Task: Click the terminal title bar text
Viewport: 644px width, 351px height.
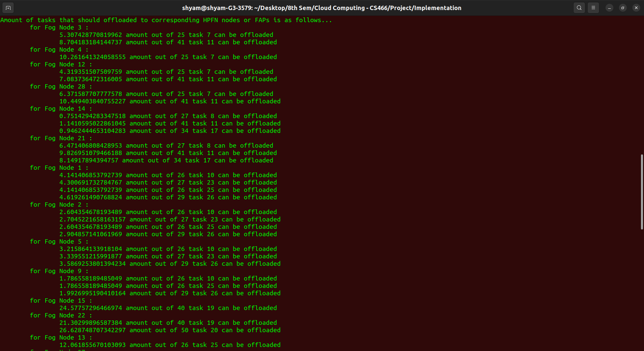Action: (x=321, y=8)
